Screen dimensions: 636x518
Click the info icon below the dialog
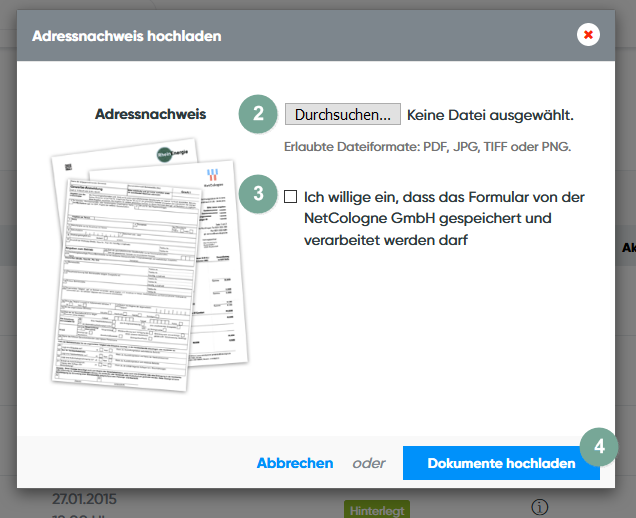pos(538,507)
